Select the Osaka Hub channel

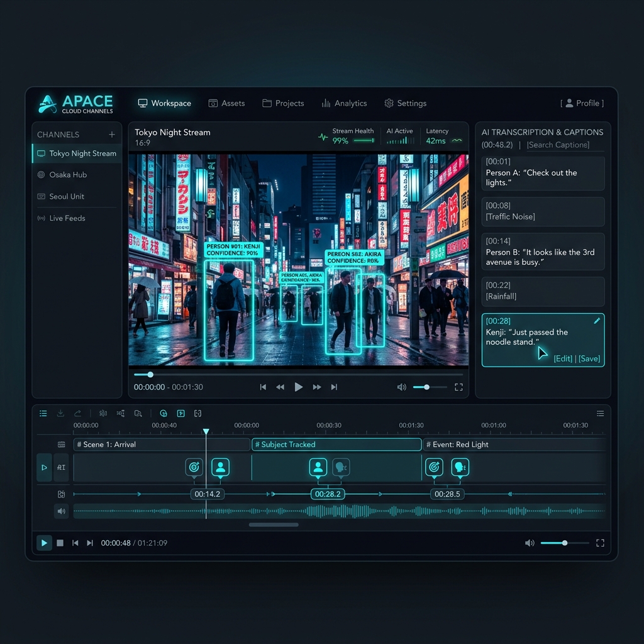pos(77,175)
